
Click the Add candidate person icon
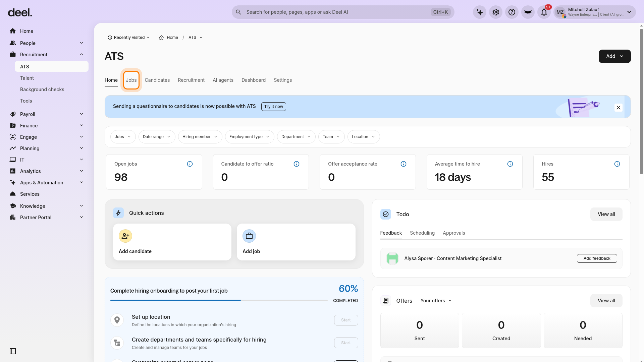click(x=125, y=236)
